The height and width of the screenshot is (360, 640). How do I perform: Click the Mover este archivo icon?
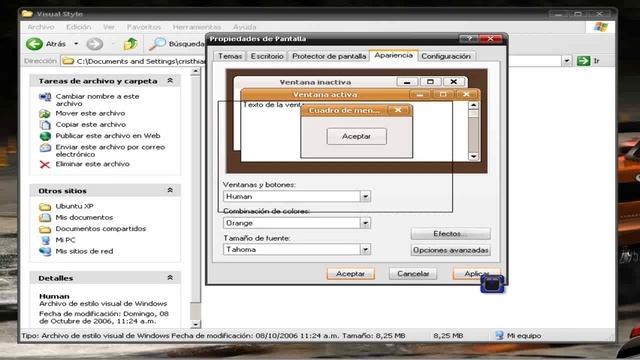(x=45, y=113)
